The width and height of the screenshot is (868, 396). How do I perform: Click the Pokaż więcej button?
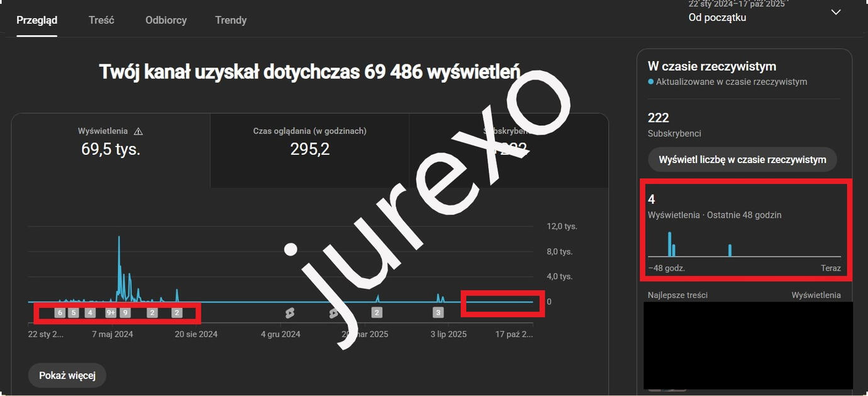67,376
